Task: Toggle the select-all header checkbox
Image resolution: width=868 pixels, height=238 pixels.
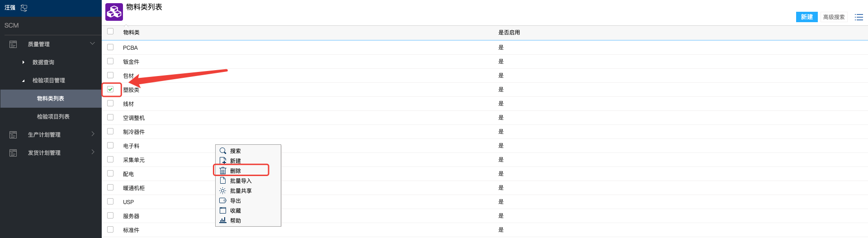Action: tap(110, 31)
